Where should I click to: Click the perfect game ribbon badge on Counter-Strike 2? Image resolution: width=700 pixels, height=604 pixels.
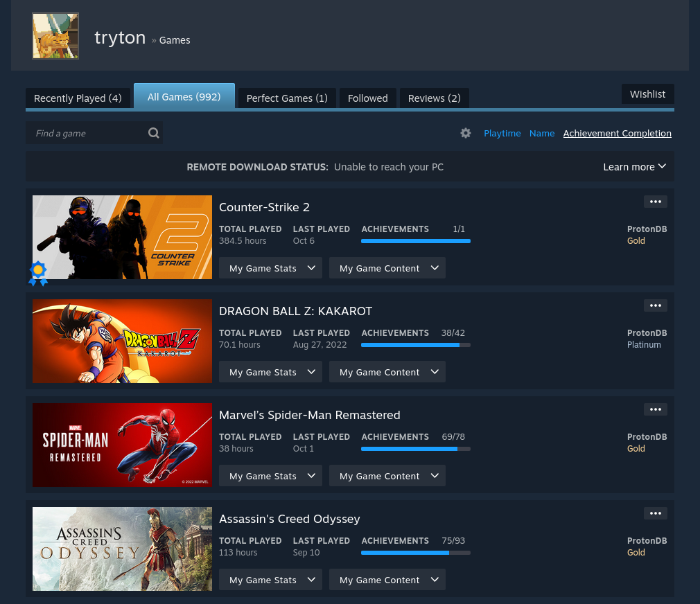tap(38, 274)
